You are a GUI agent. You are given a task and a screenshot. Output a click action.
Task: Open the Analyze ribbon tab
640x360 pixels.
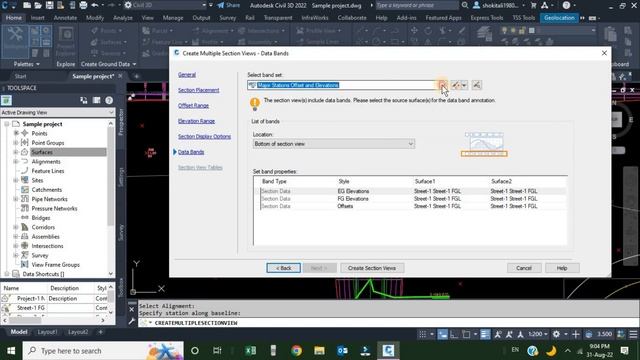coord(123,18)
